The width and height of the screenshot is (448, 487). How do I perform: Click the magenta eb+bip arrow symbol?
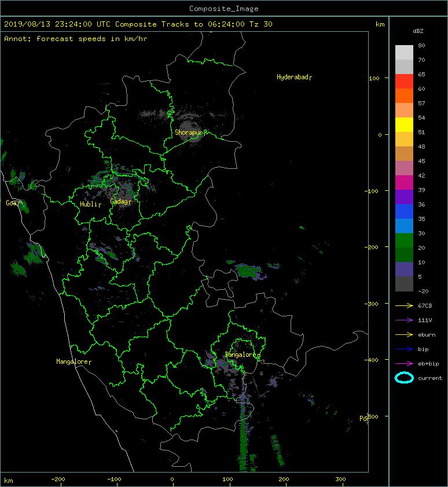coord(404,364)
